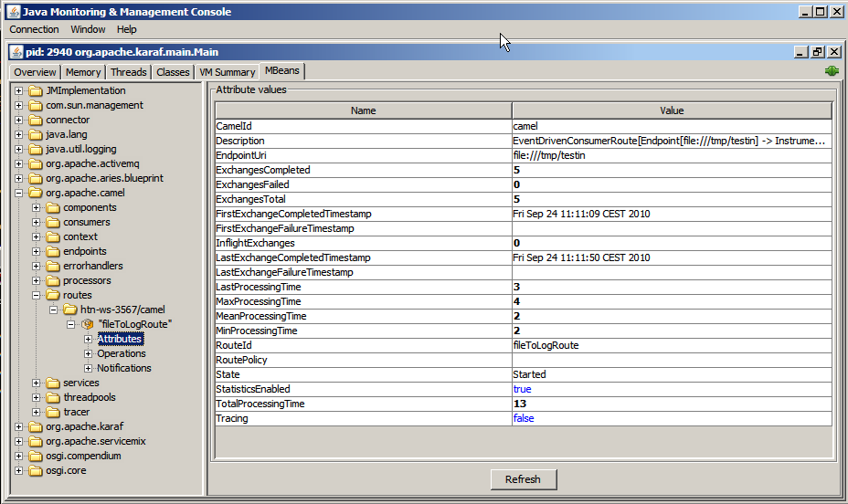Click the Name column header
The image size is (848, 504).
pos(363,110)
